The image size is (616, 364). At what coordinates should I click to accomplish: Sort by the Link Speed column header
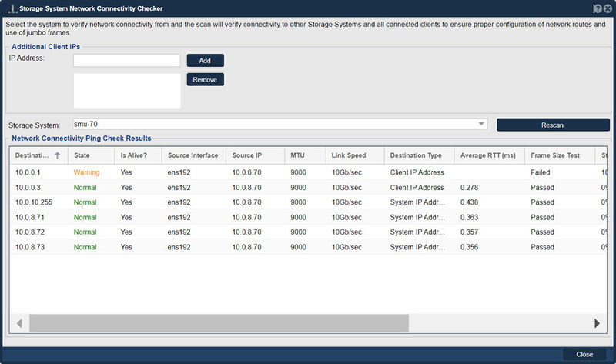click(355, 155)
